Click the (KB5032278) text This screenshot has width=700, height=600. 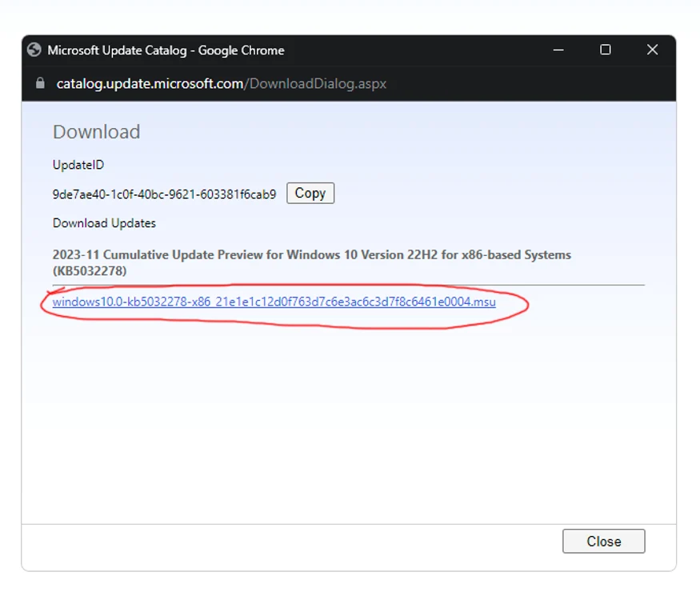90,271
